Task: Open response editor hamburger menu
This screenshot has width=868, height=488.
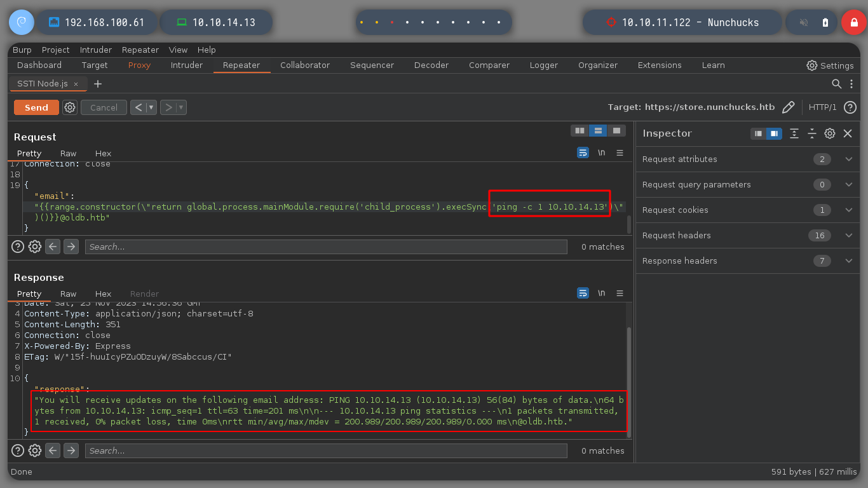Action: [620, 293]
